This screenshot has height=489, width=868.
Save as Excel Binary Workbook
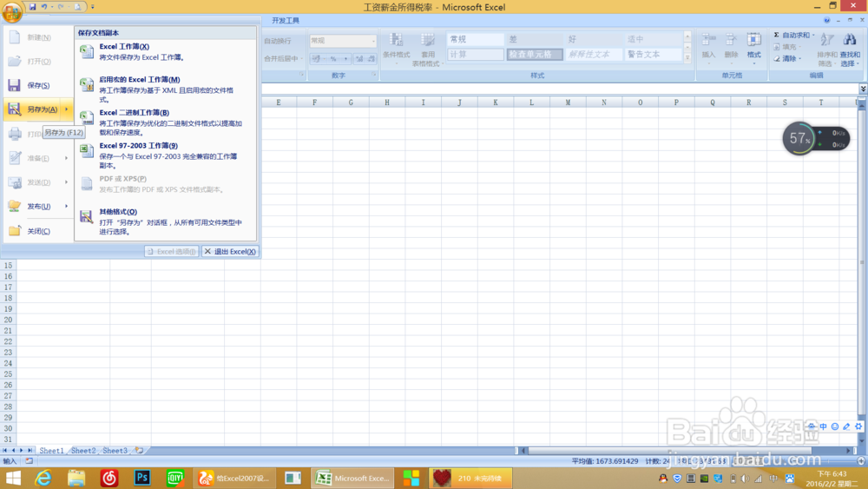(x=165, y=122)
